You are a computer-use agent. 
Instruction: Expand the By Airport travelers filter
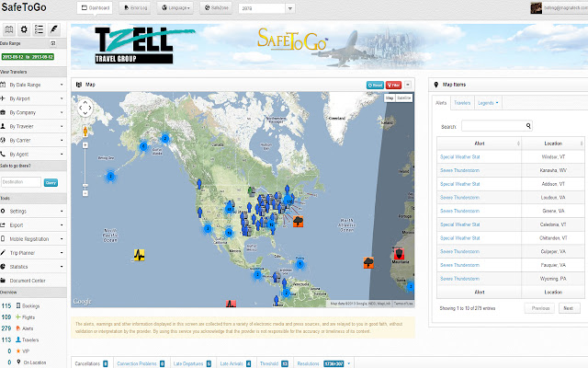[x=31, y=98]
